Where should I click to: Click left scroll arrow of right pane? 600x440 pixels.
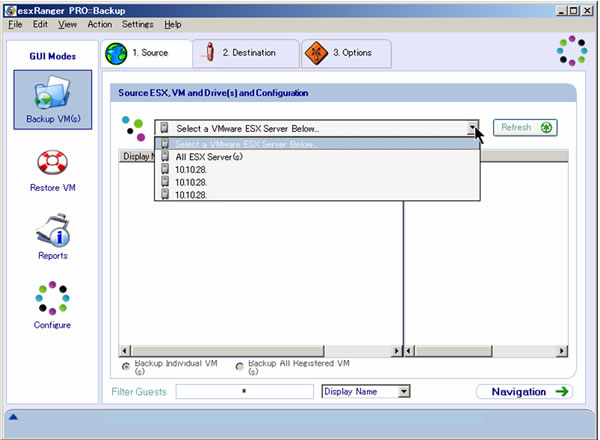click(x=409, y=350)
